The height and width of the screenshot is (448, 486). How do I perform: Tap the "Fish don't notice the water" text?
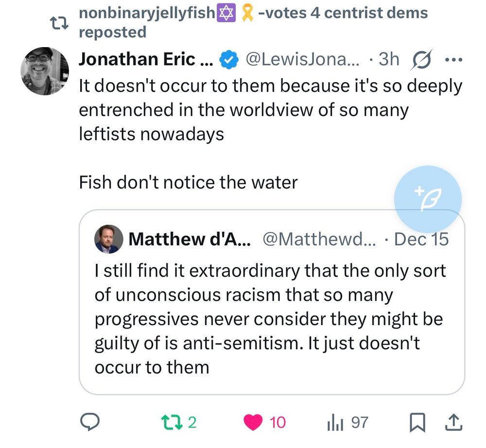[x=188, y=182]
